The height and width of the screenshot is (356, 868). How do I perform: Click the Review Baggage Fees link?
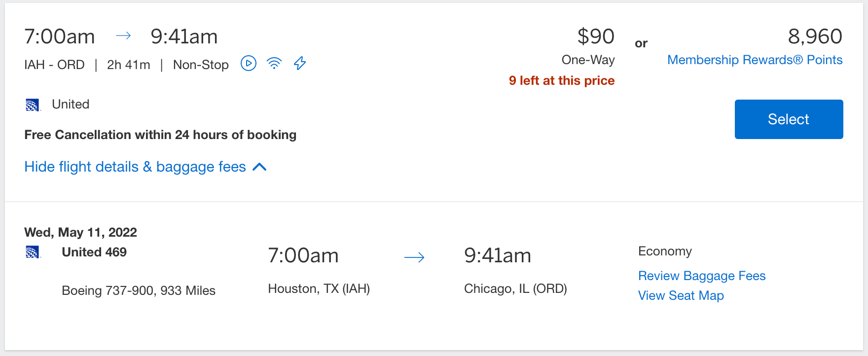702,276
